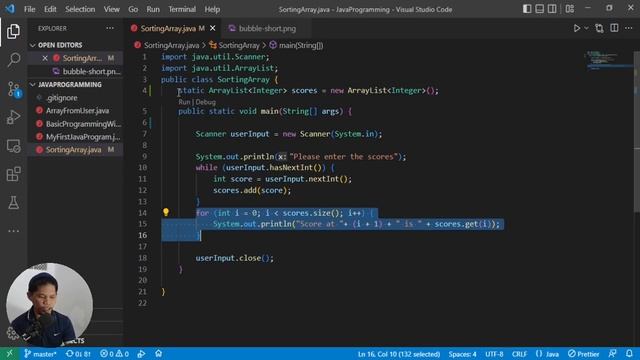Viewport: 640px width, 360px height.
Task: Click Prettier formatter status
Action: [584, 353]
